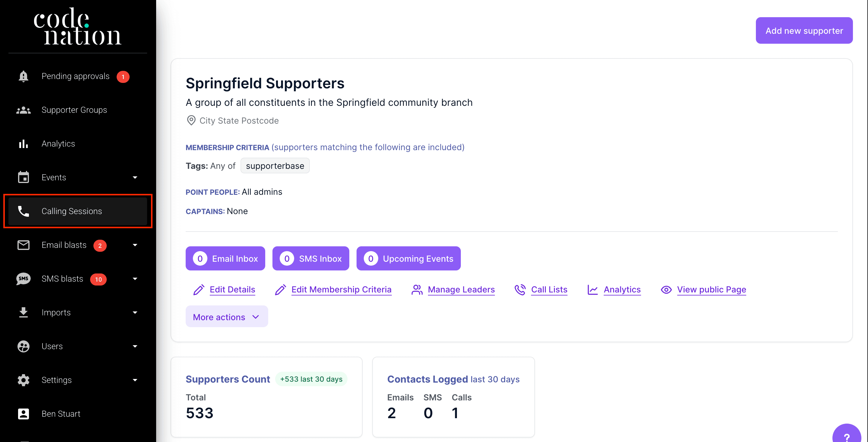Click the Calling Sessions phone icon
Image resolution: width=868 pixels, height=442 pixels.
(23, 211)
